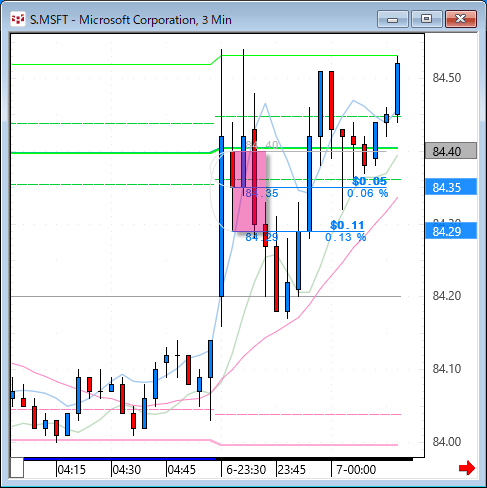This screenshot has height=488, width=487.
Task: Click the chart app icon in title bar
Action: tap(18, 19)
